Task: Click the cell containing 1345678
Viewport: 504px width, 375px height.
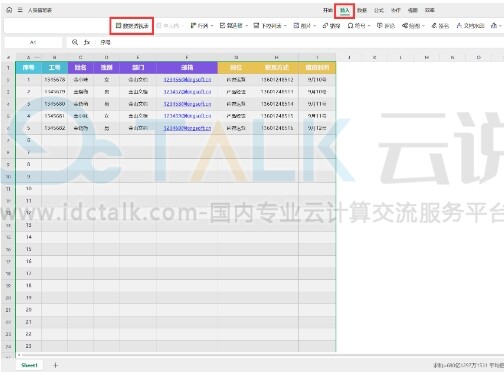Action: click(x=55, y=80)
